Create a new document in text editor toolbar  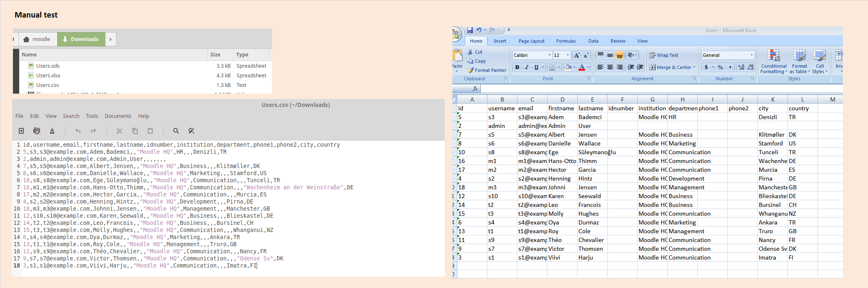pos(21,131)
